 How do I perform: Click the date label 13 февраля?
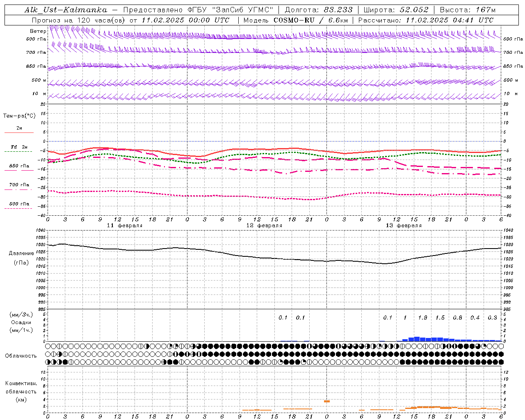tap(404, 226)
